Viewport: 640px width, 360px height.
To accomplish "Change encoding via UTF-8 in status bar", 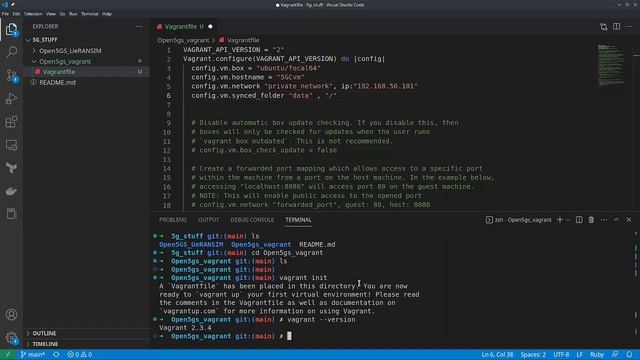I will click(561, 354).
